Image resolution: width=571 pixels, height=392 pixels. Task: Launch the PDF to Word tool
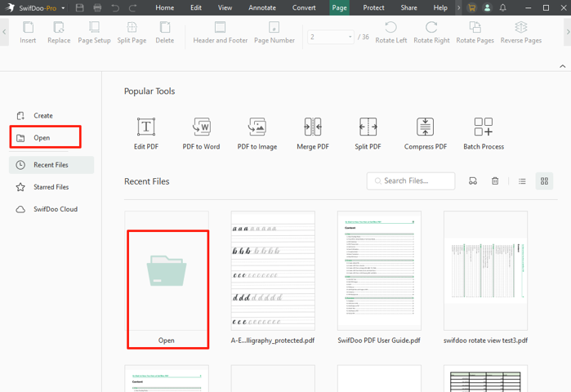pyautogui.click(x=201, y=134)
